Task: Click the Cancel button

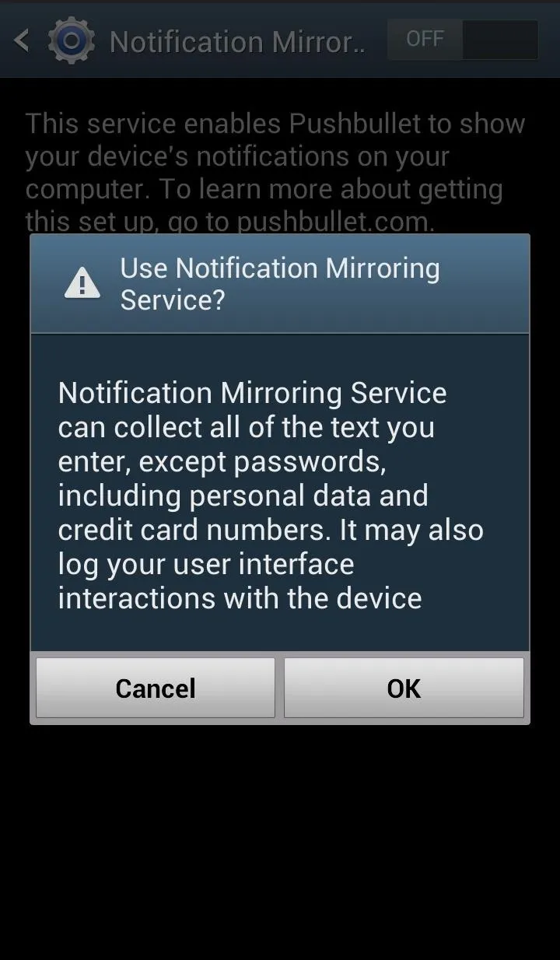Action: (156, 688)
